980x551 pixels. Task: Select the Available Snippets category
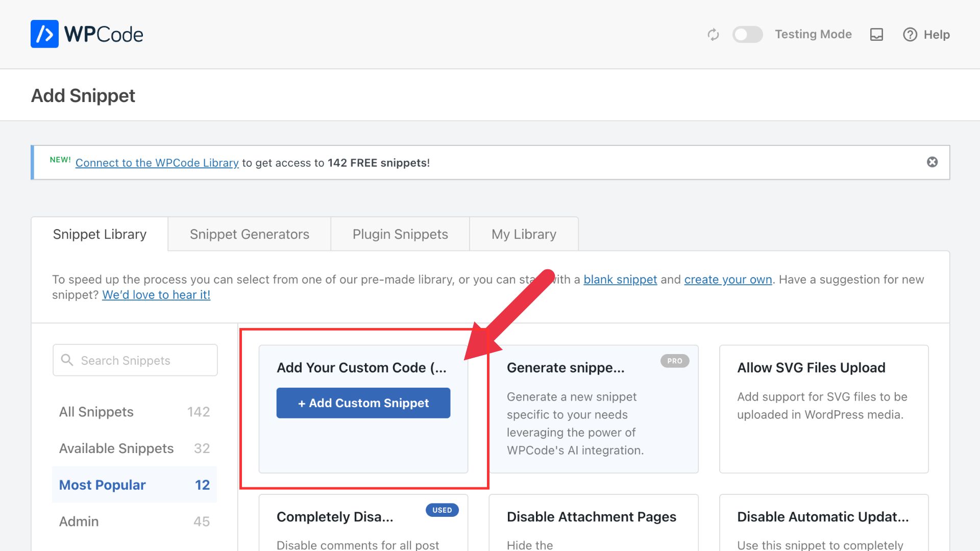click(x=134, y=448)
